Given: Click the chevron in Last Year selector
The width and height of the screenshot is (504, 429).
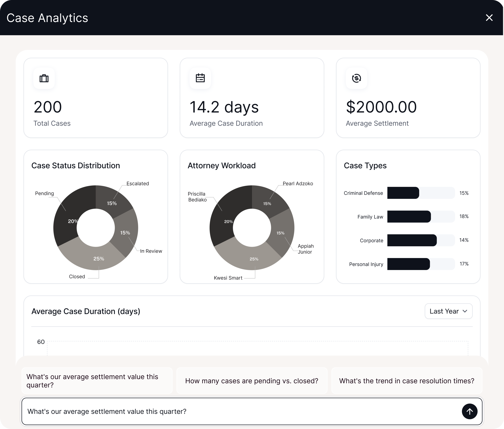Looking at the screenshot, I should tap(465, 311).
